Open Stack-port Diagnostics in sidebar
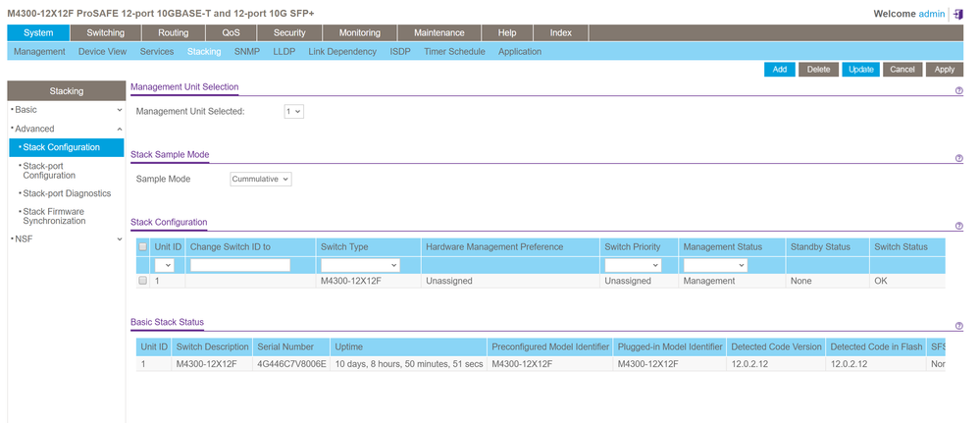Image resolution: width=980 pixels, height=423 pixels. (67, 193)
